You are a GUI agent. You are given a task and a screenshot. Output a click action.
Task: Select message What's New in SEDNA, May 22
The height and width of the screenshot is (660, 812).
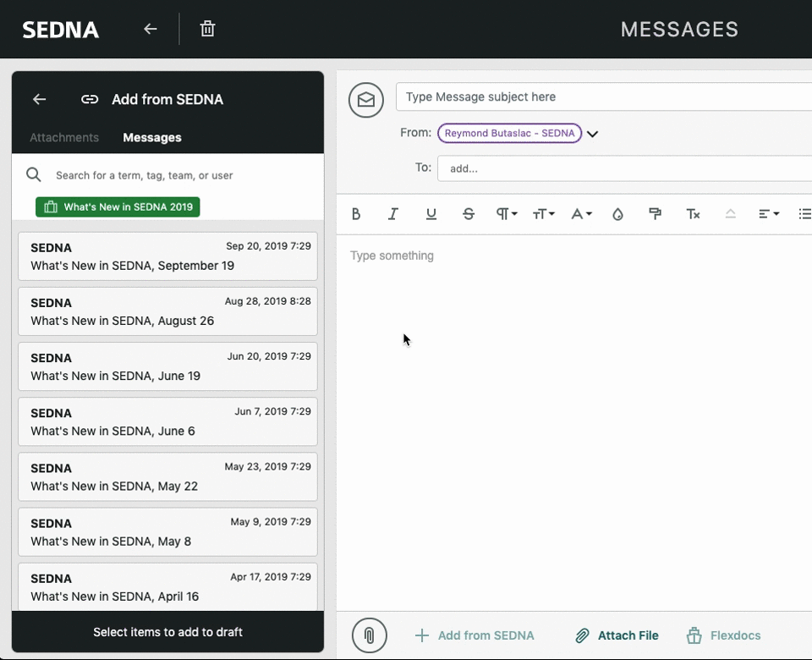(x=167, y=477)
